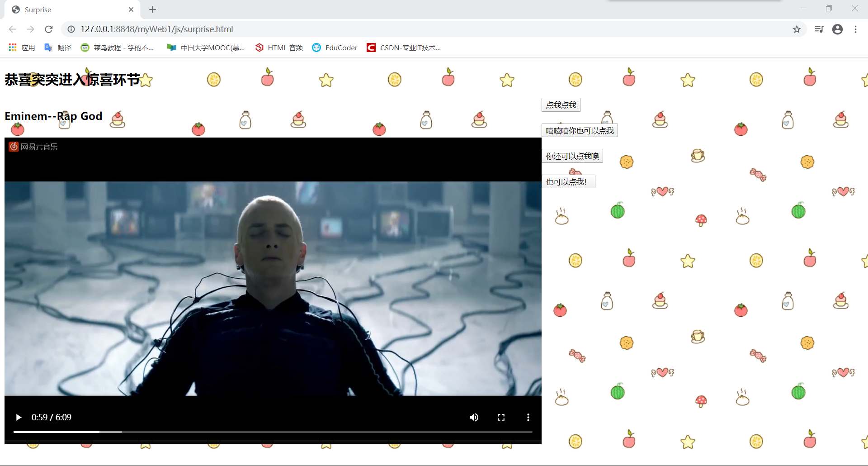The image size is (868, 466).
Task: Minimize the Chrome window
Action: pos(803,8)
